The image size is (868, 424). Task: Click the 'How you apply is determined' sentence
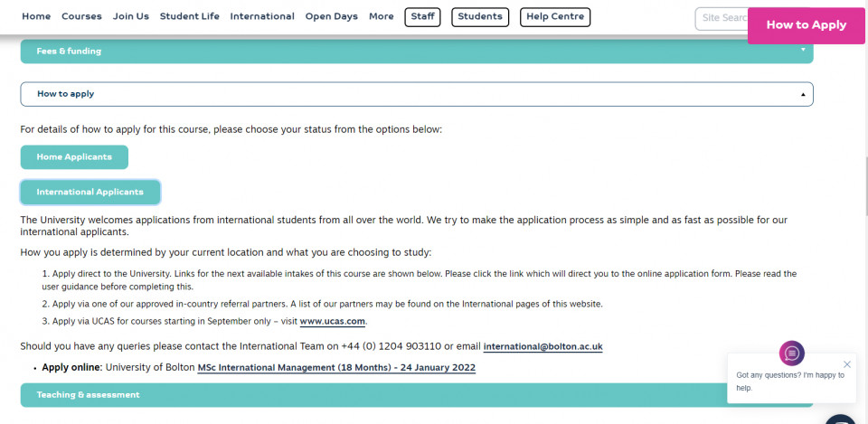click(225, 253)
